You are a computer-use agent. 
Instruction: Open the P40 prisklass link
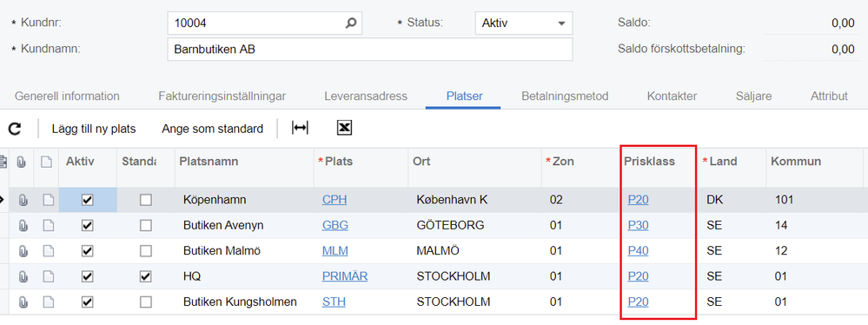coord(638,251)
